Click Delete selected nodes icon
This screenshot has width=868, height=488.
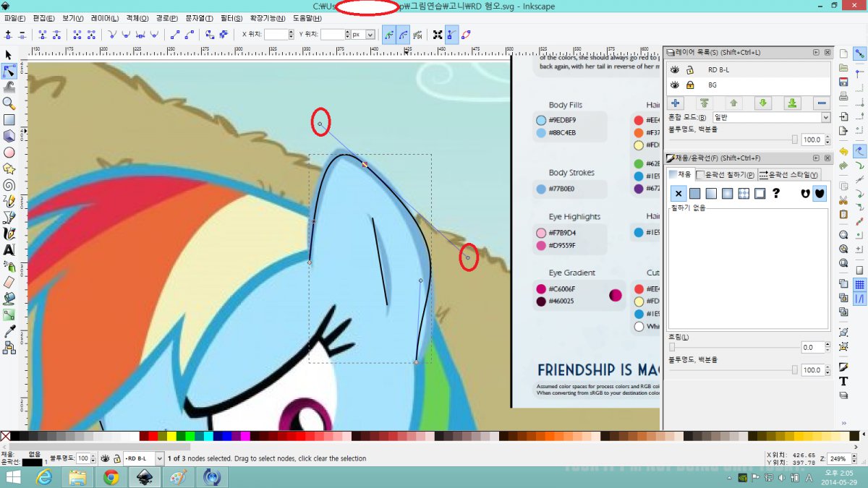(22, 34)
